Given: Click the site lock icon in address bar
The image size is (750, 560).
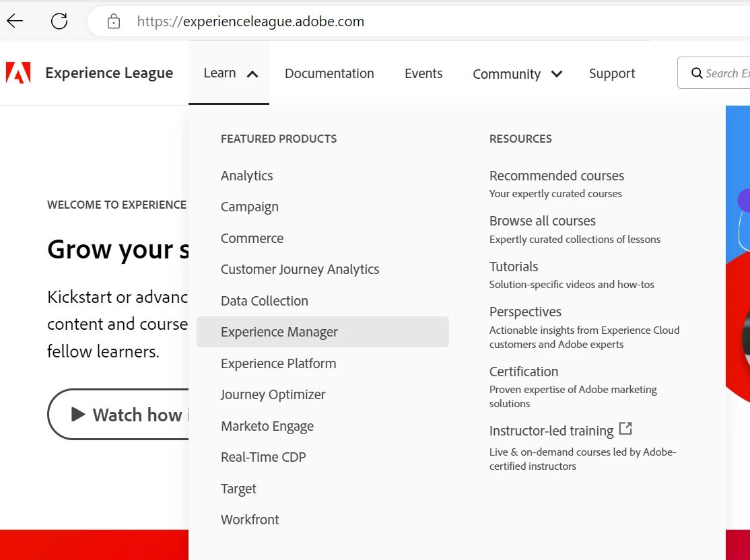Looking at the screenshot, I should click(114, 21).
